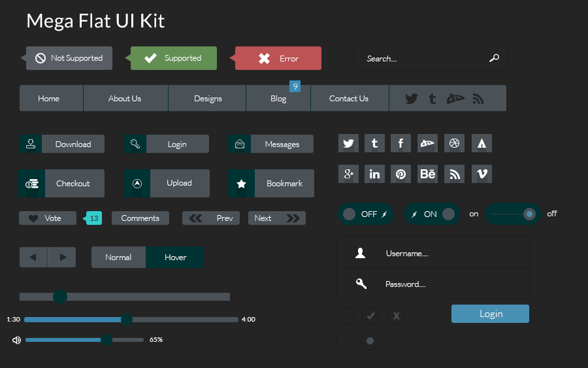Toggle the checkbox marked with X
This screenshot has height=368, width=588.
[396, 316]
